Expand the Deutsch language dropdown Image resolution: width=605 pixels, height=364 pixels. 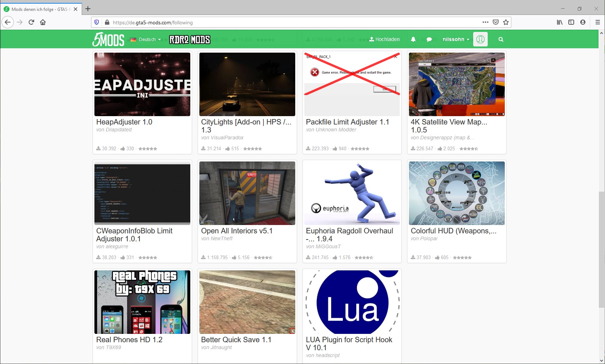[146, 39]
